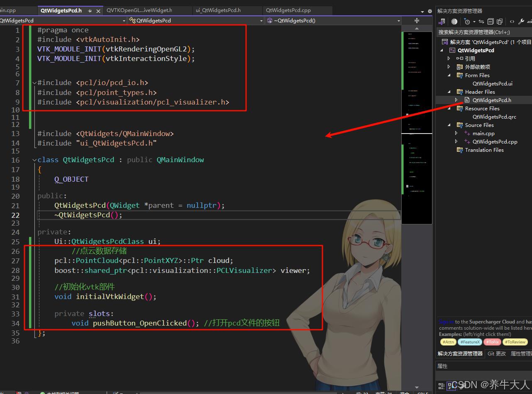The height and width of the screenshot is (394, 532).
Task: Expand the main.cpp tree node
Action: tap(456, 133)
